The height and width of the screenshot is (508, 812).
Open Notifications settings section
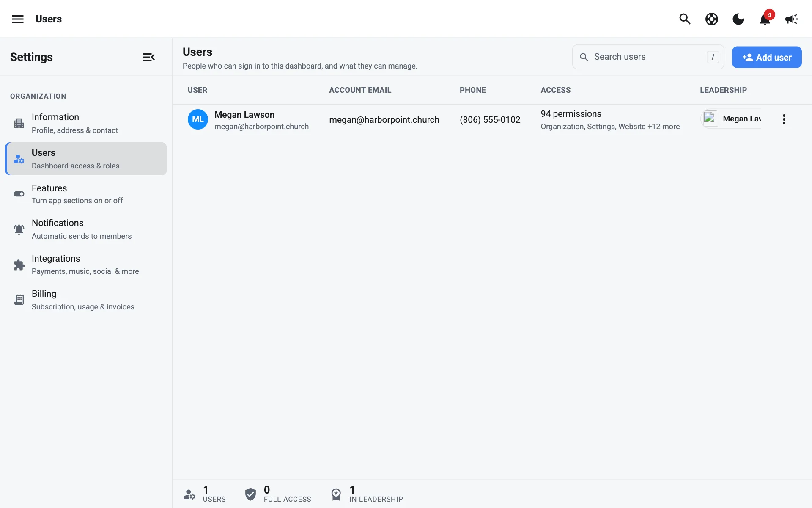pos(86,229)
